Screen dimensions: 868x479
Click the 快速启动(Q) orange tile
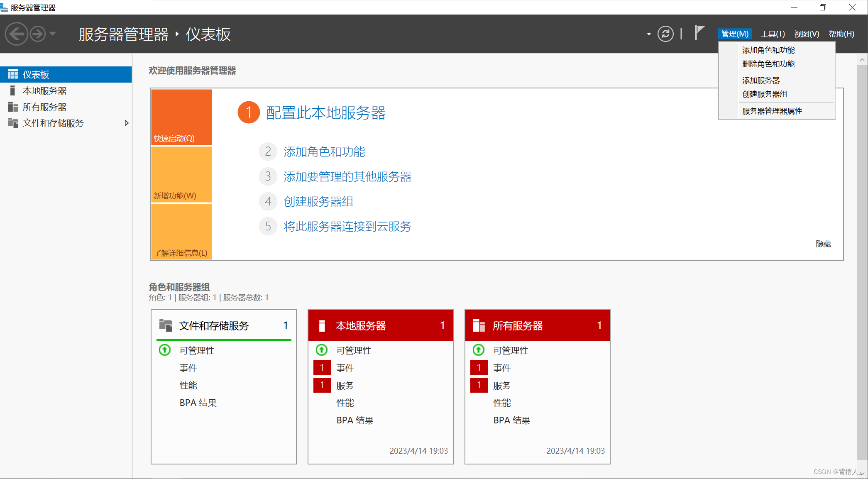coord(181,117)
